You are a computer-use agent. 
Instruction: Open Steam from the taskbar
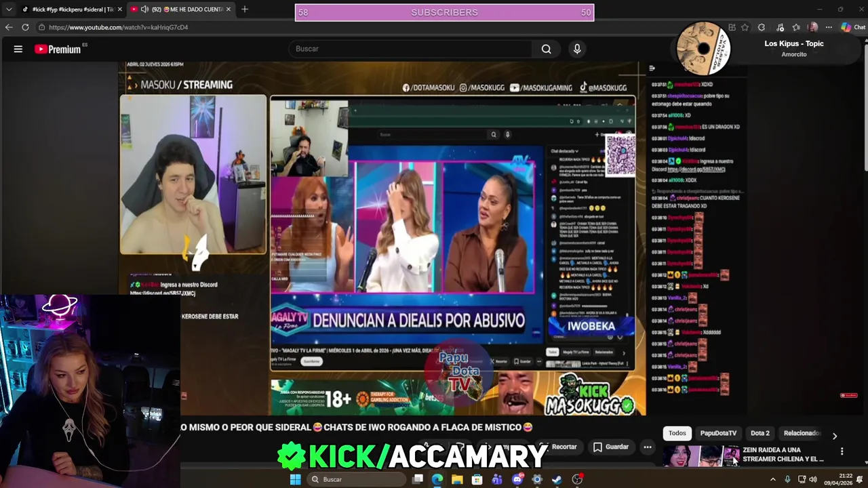point(557,479)
